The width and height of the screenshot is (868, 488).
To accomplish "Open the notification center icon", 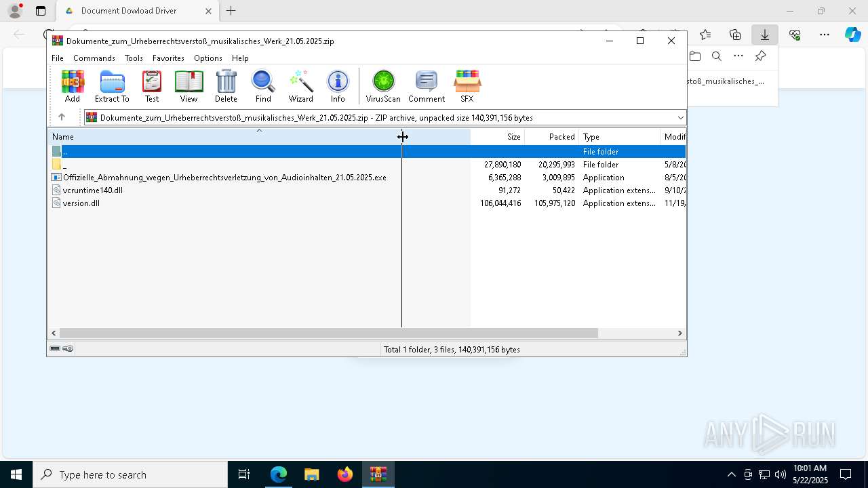I will pyautogui.click(x=846, y=474).
